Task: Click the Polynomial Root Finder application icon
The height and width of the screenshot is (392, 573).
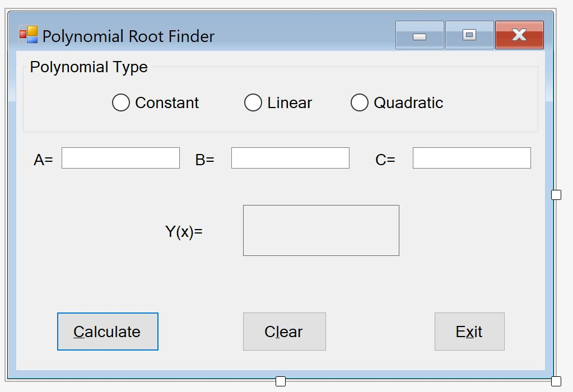Action: coord(27,35)
